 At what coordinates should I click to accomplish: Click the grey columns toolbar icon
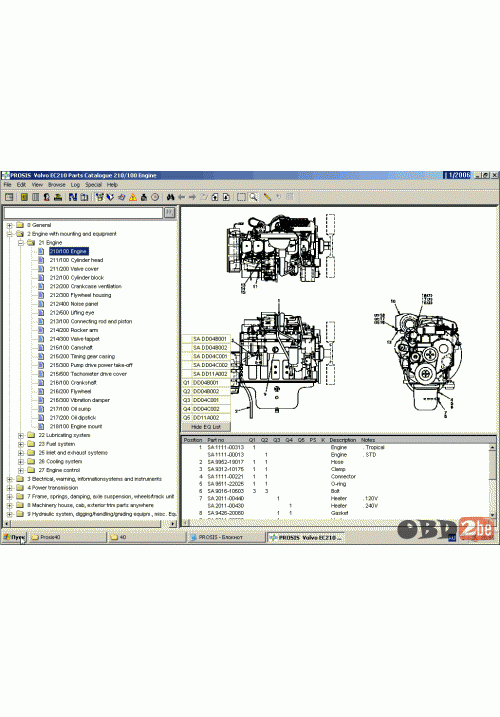coord(35,197)
